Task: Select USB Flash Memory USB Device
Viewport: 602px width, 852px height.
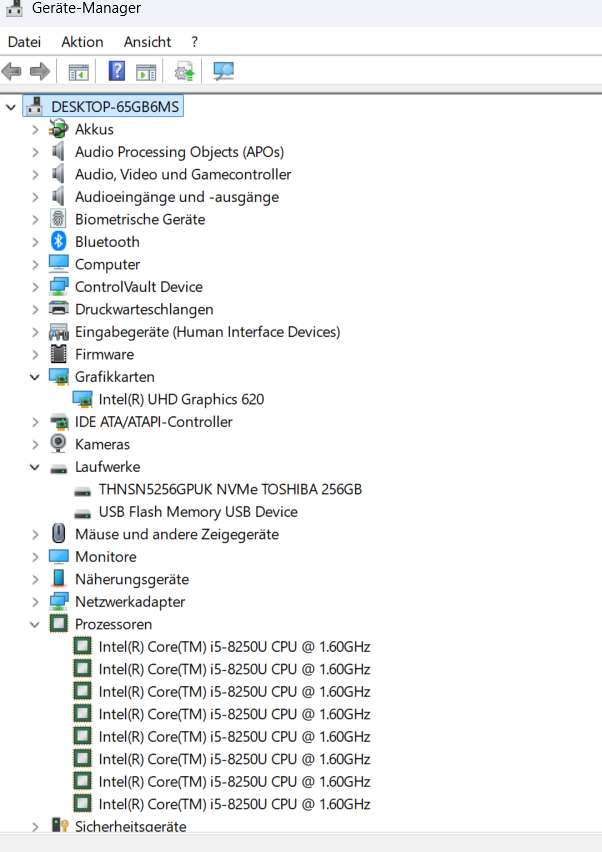Action: 198,512
